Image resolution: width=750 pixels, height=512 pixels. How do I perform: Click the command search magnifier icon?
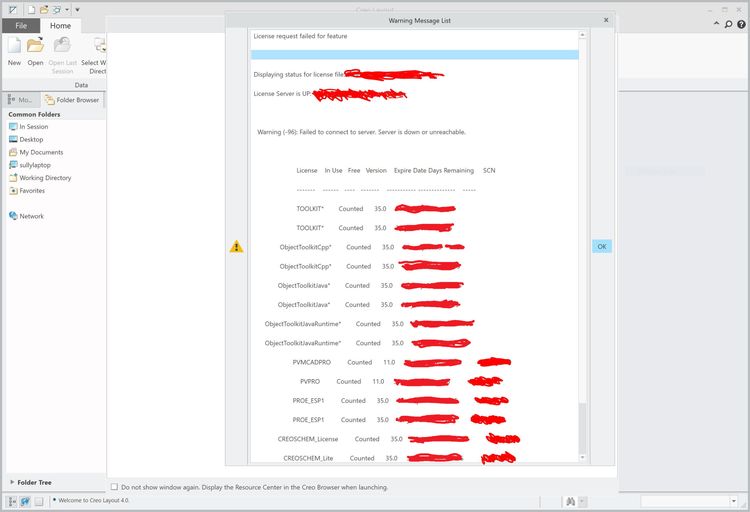(728, 24)
